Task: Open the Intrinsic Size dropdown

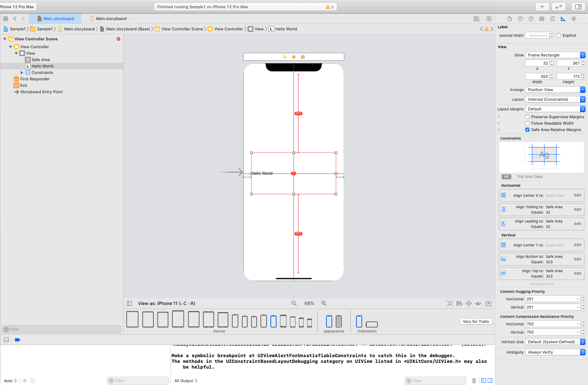Action: (555, 342)
